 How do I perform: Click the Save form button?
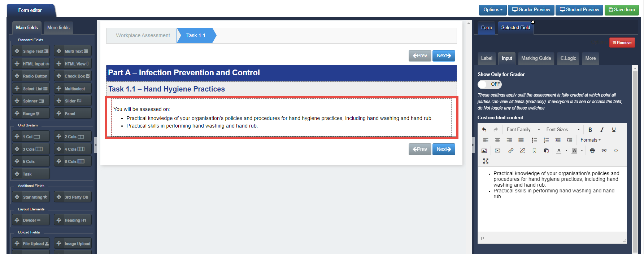click(622, 10)
